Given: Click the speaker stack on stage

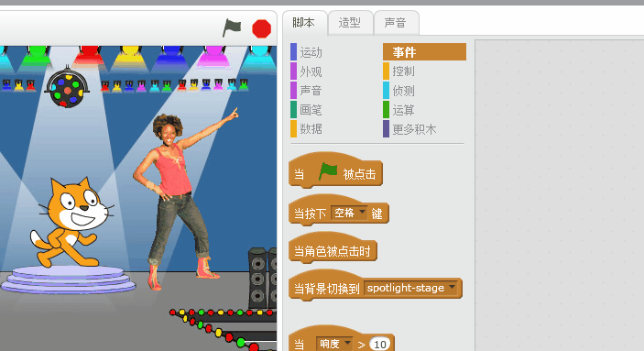Looking at the screenshot, I should [x=262, y=278].
